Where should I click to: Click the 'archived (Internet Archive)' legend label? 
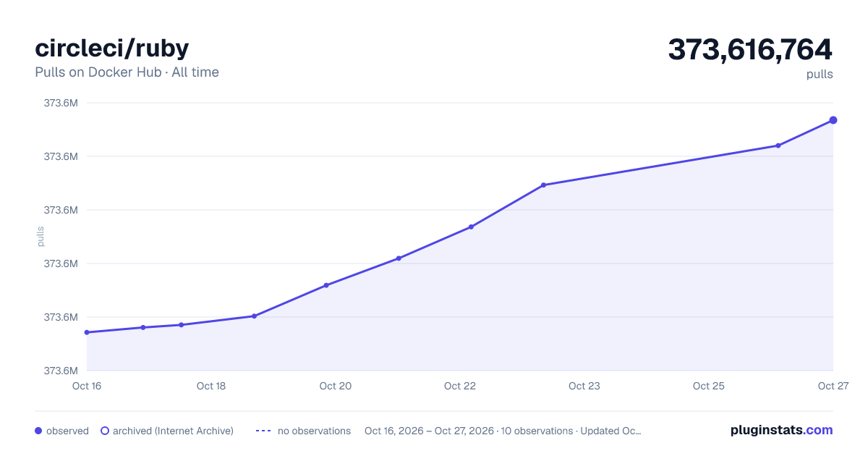click(173, 431)
